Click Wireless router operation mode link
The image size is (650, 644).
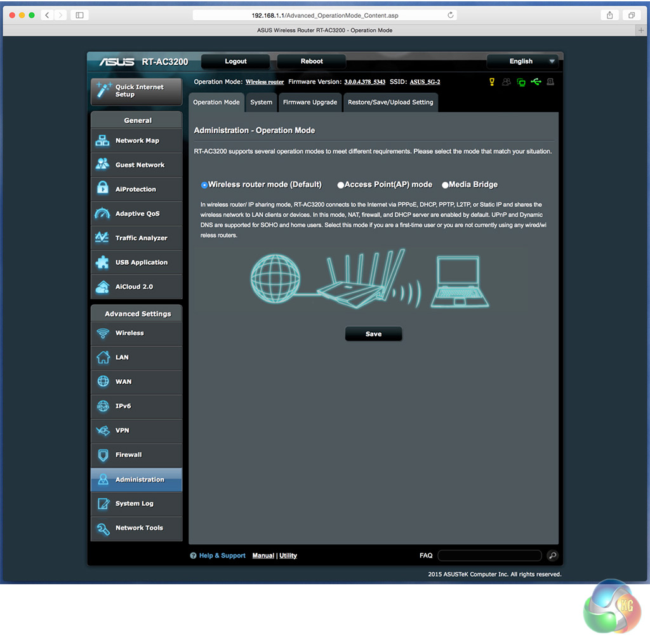click(265, 82)
